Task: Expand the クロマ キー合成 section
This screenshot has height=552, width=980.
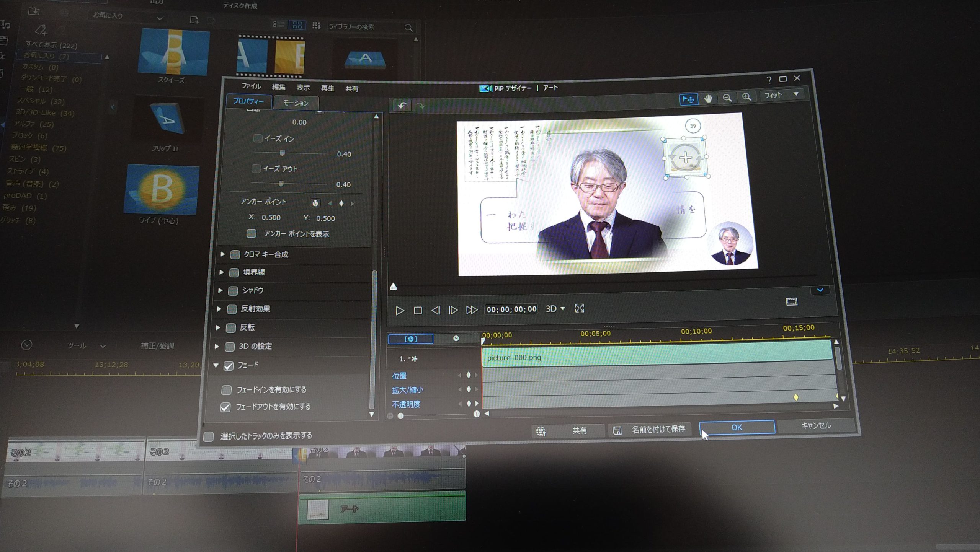Action: [x=222, y=254]
